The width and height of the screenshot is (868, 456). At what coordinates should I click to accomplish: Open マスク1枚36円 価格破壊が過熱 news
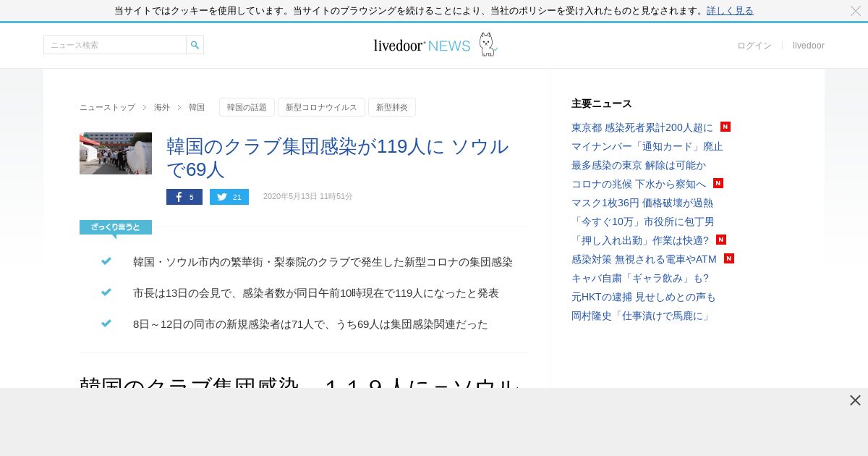[642, 203]
